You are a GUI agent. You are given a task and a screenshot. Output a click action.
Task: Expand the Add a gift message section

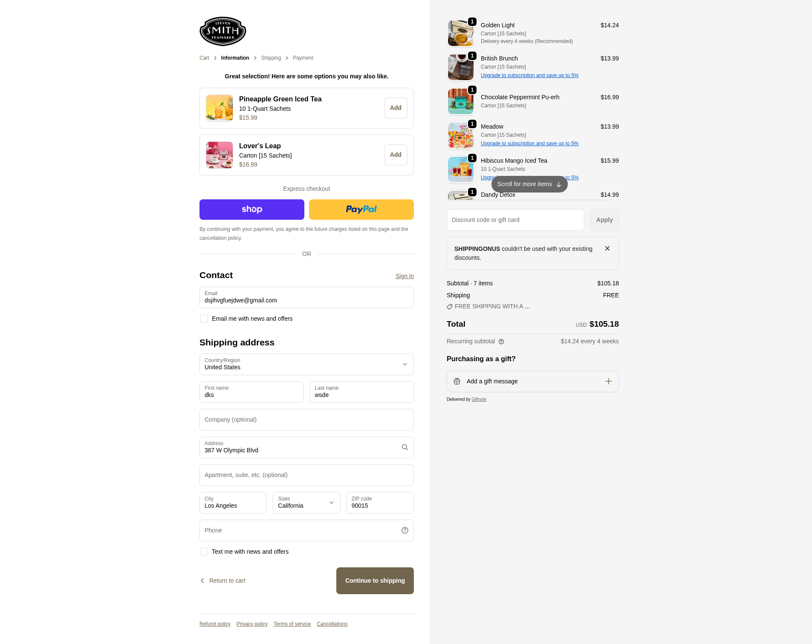(x=532, y=381)
